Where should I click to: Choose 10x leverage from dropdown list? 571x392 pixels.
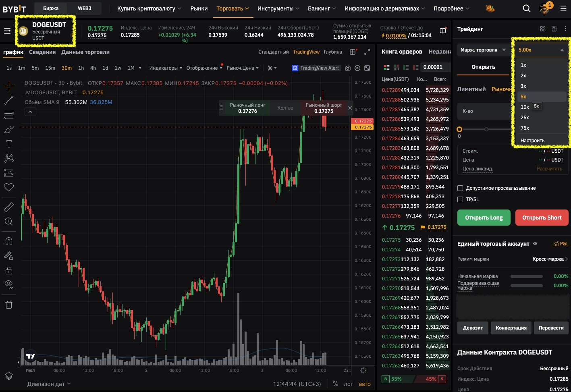pyautogui.click(x=524, y=107)
